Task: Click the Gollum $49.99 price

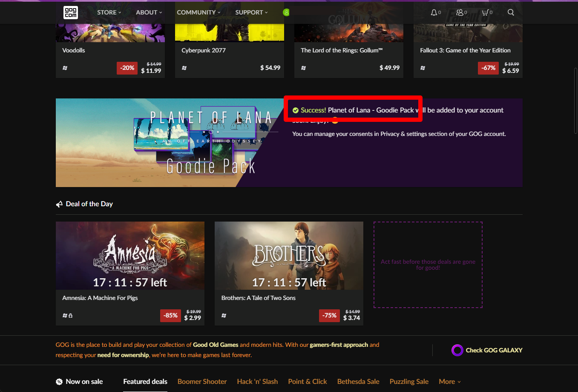Action: coord(389,68)
